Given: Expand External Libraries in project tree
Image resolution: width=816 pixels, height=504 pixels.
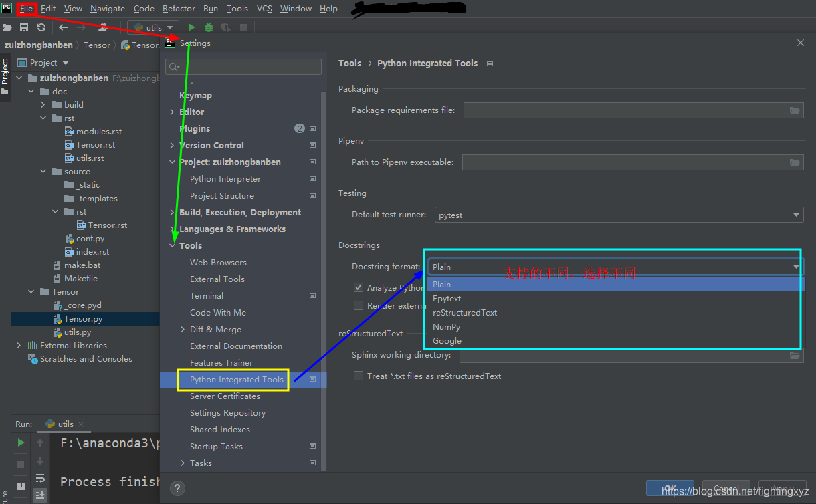Looking at the screenshot, I should (x=19, y=346).
